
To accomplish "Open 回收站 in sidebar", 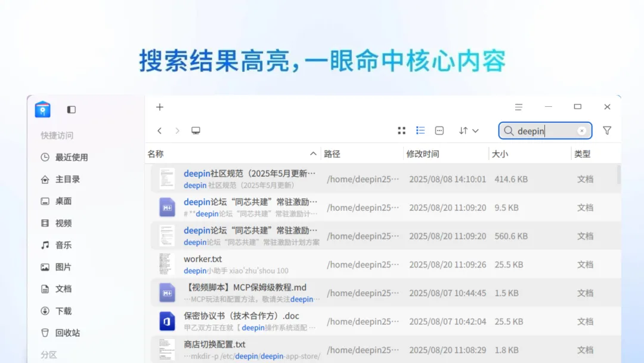I will tap(61, 333).
